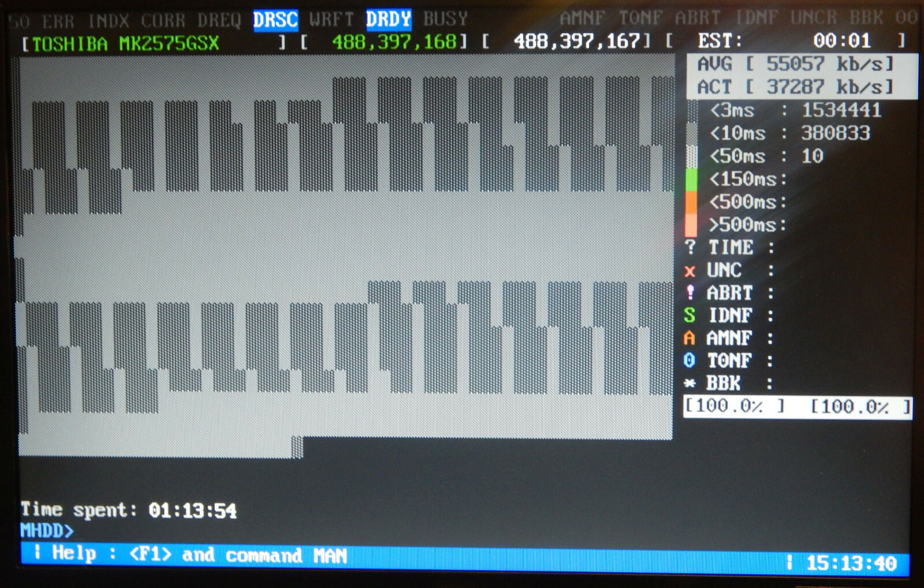Click the EST time 00:01
Screen dimensions: 924x588
841,40
